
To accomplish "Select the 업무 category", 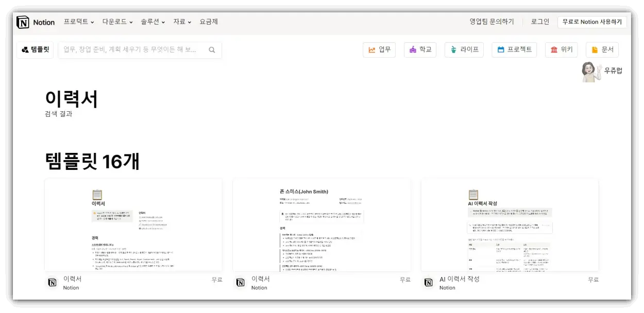I will [x=379, y=50].
